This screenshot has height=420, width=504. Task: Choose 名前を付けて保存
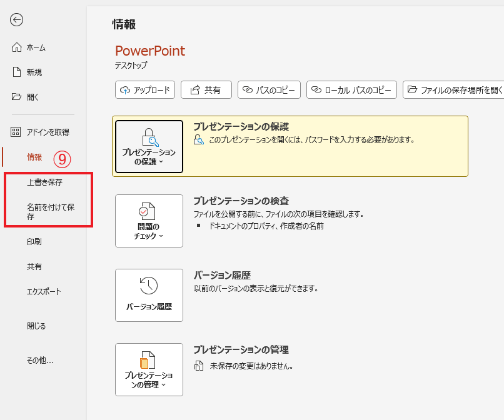click(51, 211)
